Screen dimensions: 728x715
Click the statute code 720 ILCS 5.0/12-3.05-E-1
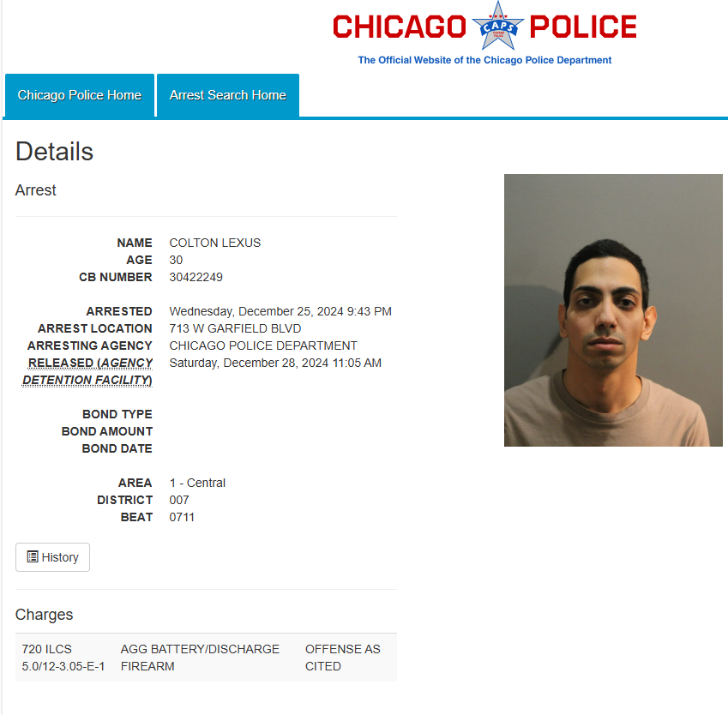click(63, 658)
